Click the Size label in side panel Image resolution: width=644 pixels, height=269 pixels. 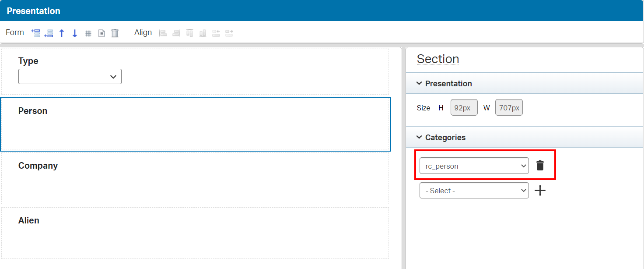(x=423, y=108)
